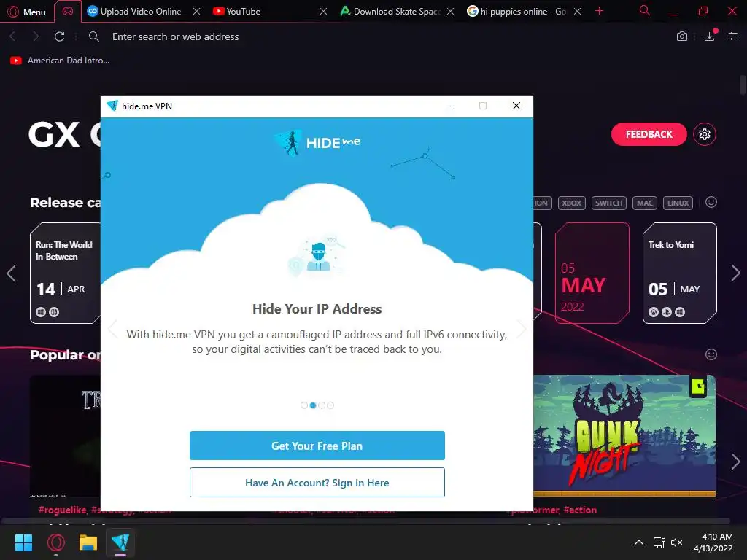Go forward with the forward arrow

(36, 36)
